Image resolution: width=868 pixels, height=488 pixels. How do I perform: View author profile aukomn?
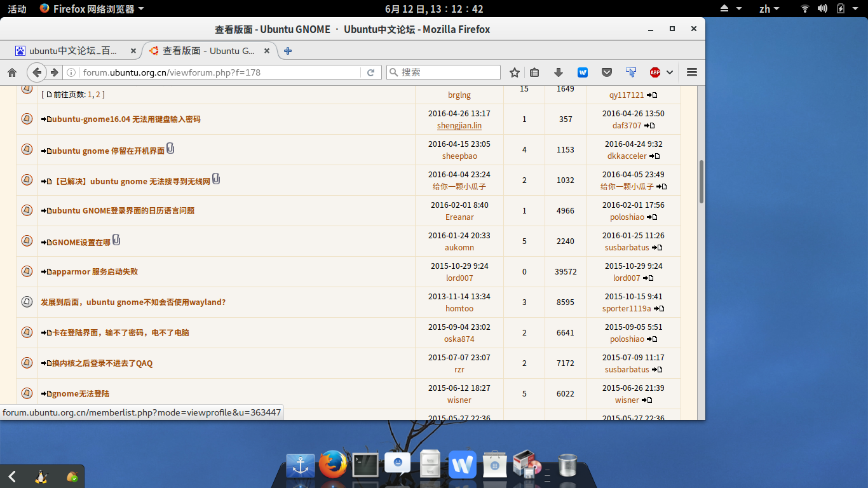[x=459, y=247]
